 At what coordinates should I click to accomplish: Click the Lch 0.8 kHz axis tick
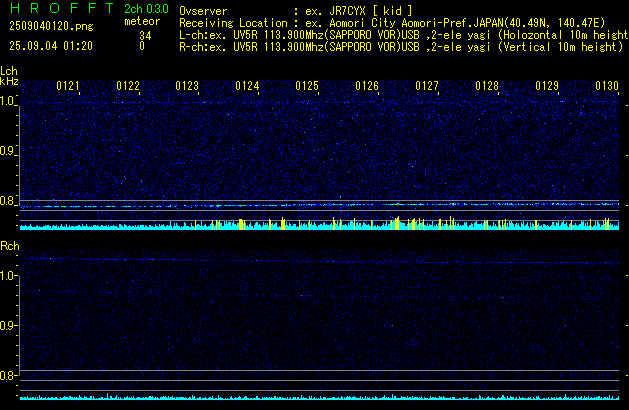7,201
